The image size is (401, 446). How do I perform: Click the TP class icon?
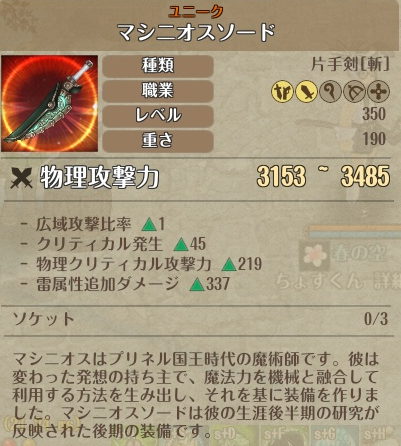click(x=283, y=91)
